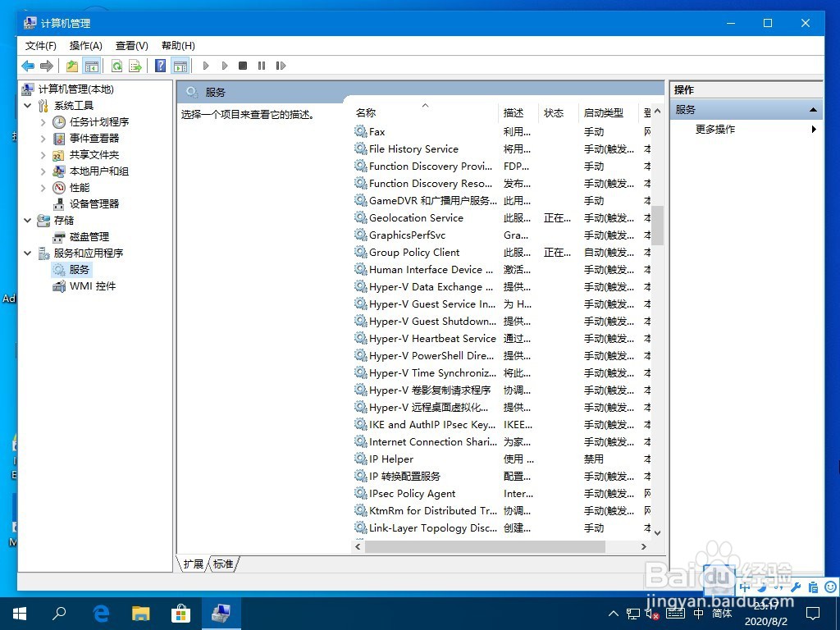
Task: Click the Start service play icon
Action: click(206, 66)
